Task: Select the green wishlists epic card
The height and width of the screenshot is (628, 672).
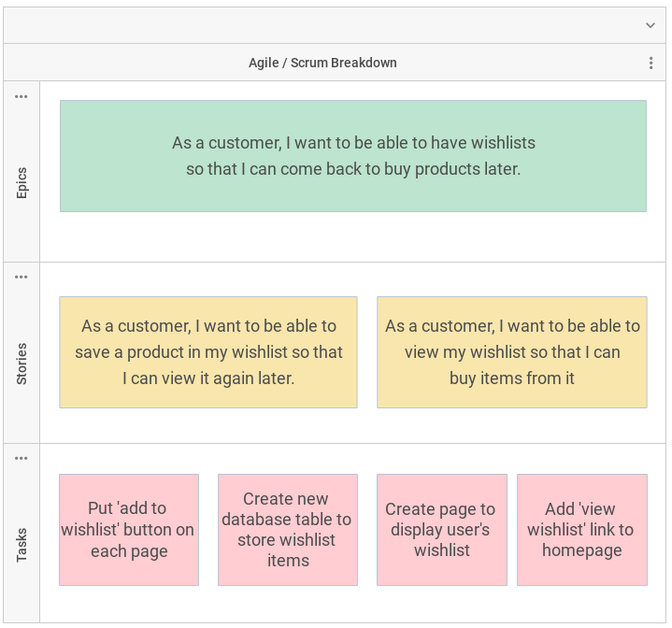Action: tap(353, 156)
